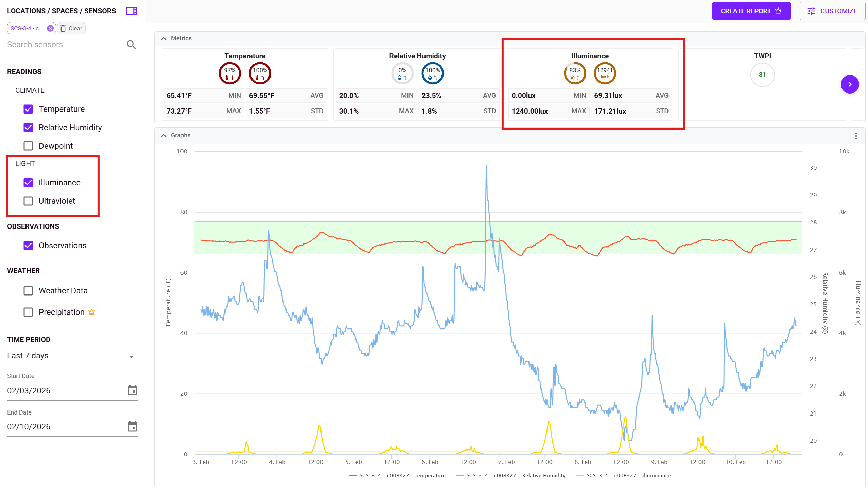Open the Start Date calendar picker
This screenshot has width=868, height=489.
[132, 390]
